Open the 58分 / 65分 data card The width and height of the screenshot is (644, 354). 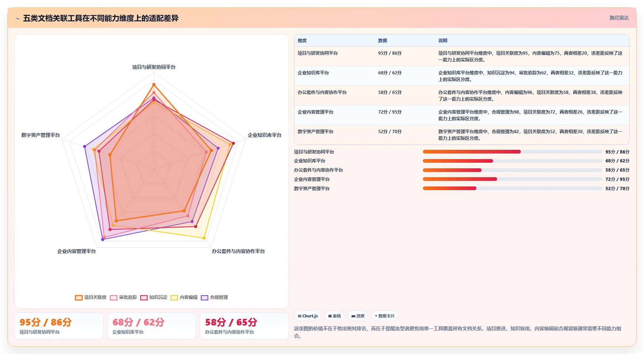244,326
